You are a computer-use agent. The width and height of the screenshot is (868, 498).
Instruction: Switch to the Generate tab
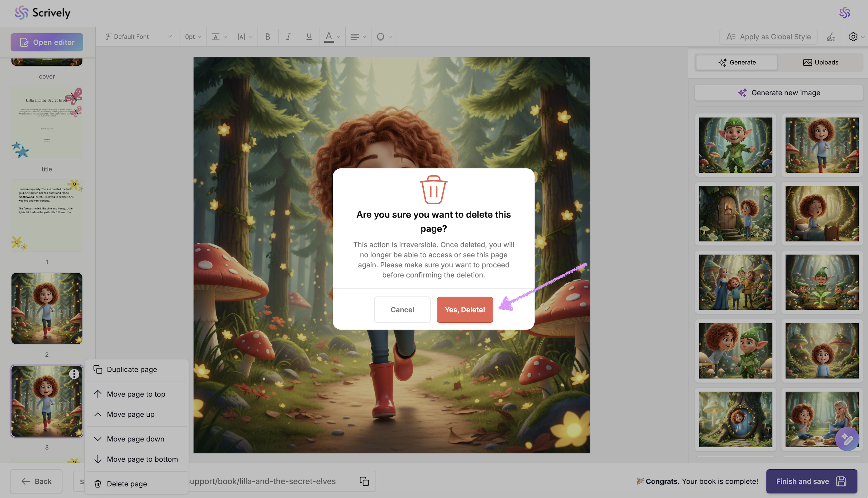[737, 62]
